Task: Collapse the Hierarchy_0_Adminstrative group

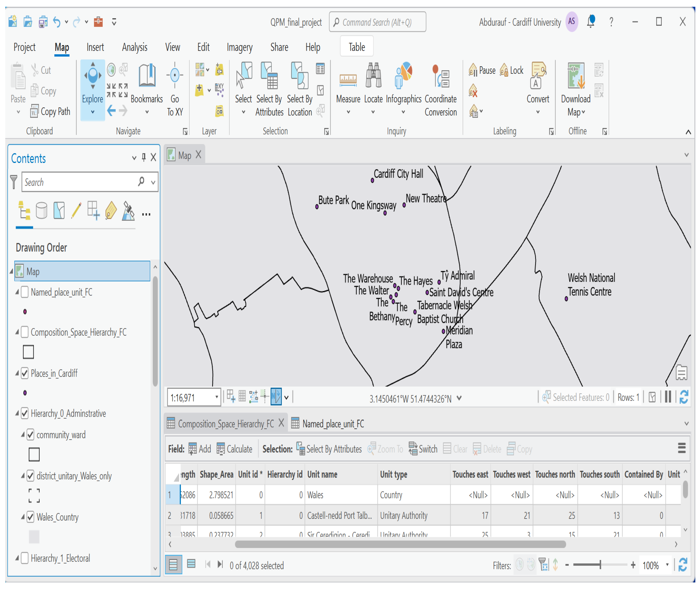Action: tap(17, 413)
